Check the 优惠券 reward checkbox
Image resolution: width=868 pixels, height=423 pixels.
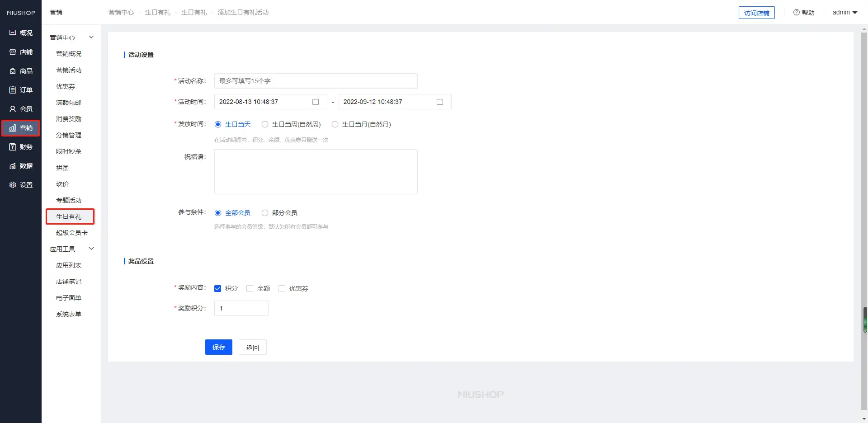(x=282, y=288)
